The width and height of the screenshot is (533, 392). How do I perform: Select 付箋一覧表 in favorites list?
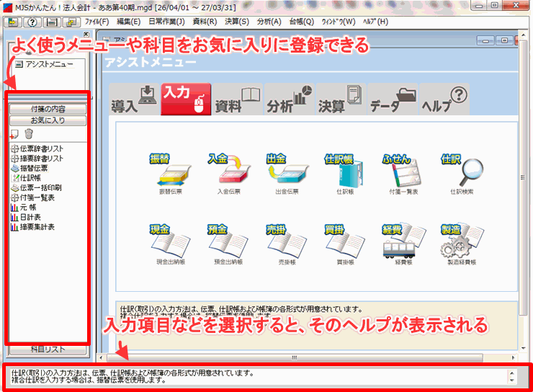32,198
